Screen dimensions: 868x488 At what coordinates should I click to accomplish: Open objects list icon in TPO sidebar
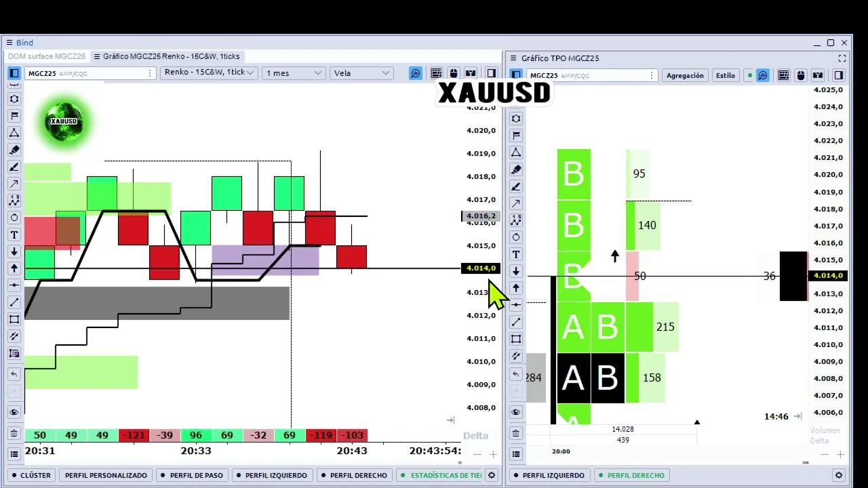point(516,454)
